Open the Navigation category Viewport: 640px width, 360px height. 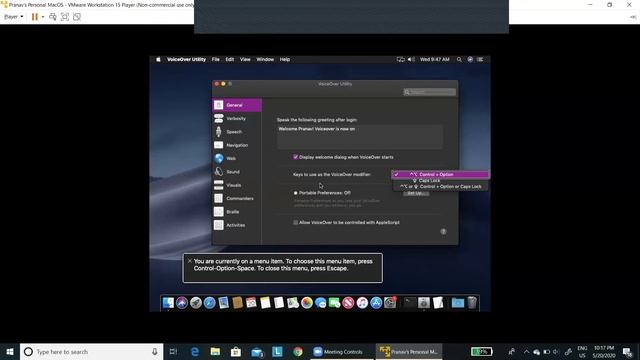(237, 145)
